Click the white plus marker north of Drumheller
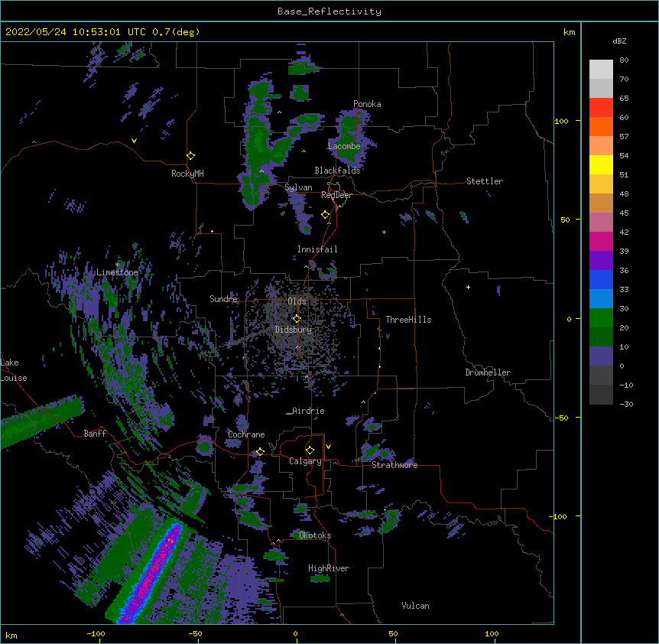The height and width of the screenshot is (644, 659). click(468, 287)
